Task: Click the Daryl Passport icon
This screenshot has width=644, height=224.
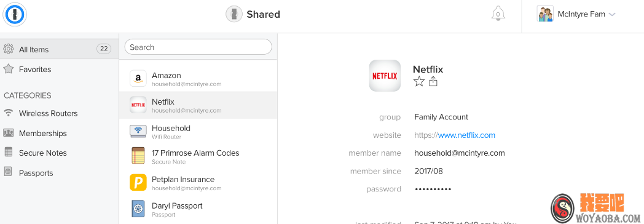Action: 138,209
